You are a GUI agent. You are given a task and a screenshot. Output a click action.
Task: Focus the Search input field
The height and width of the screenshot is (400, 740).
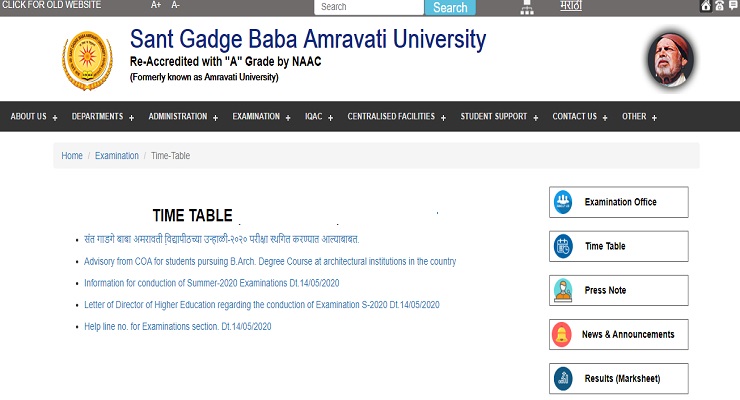pyautogui.click(x=369, y=7)
